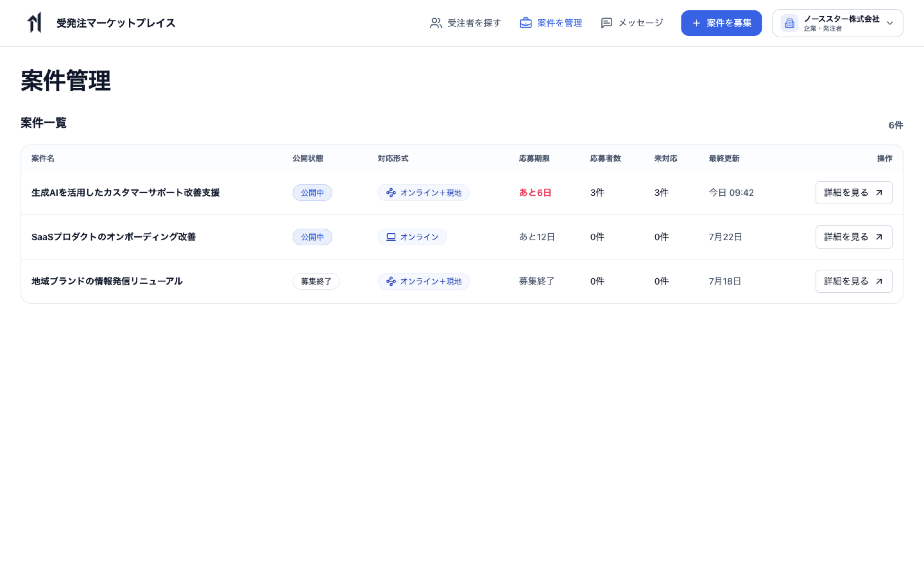View details for 地域ブランドの情報発信リニューアル
Viewport: 924px width, 578px height.
click(854, 281)
